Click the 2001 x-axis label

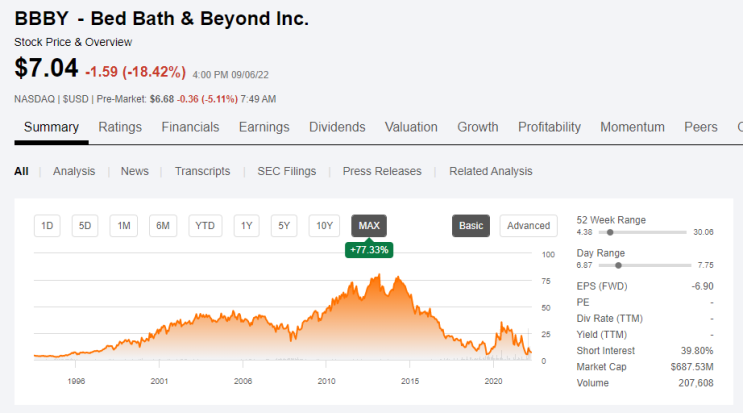159,381
